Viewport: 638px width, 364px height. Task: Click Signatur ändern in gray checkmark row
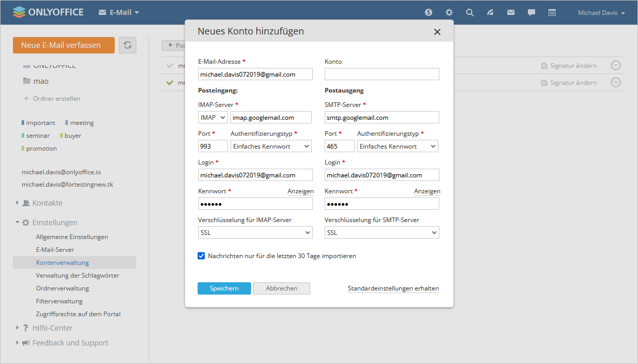pos(569,66)
